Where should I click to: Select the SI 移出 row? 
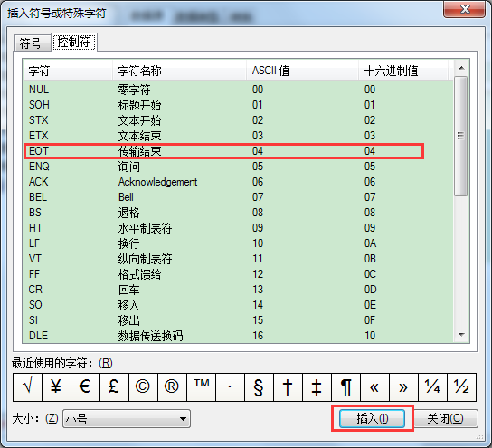(239, 320)
